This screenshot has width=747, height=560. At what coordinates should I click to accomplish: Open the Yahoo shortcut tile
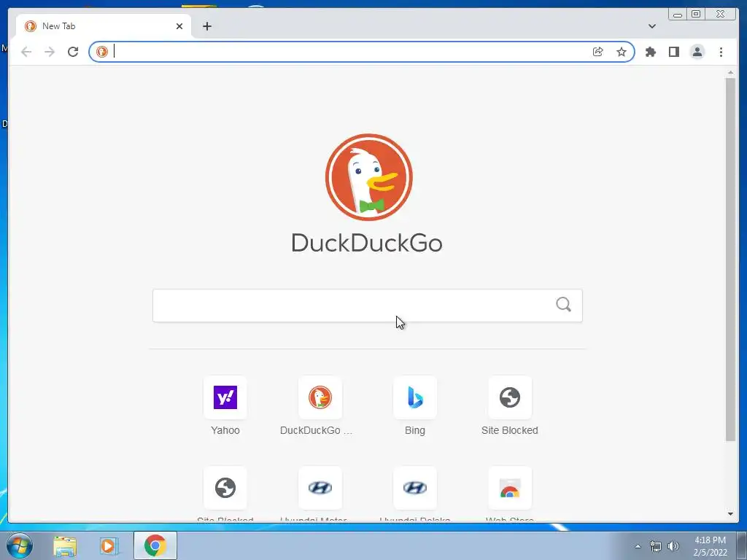225,397
